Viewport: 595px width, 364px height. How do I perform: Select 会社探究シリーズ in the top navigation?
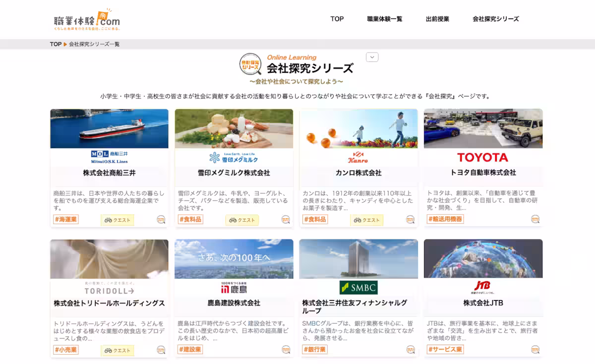pyautogui.click(x=495, y=19)
